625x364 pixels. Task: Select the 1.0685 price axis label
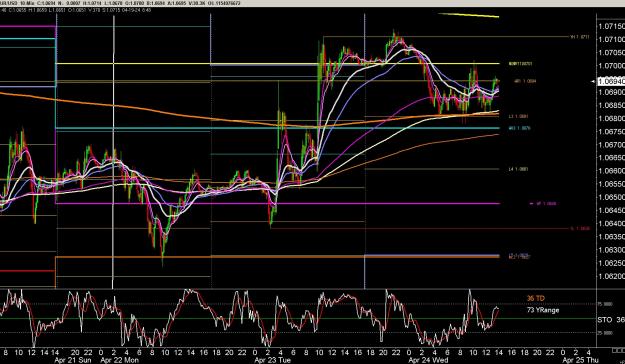[x=611, y=105]
